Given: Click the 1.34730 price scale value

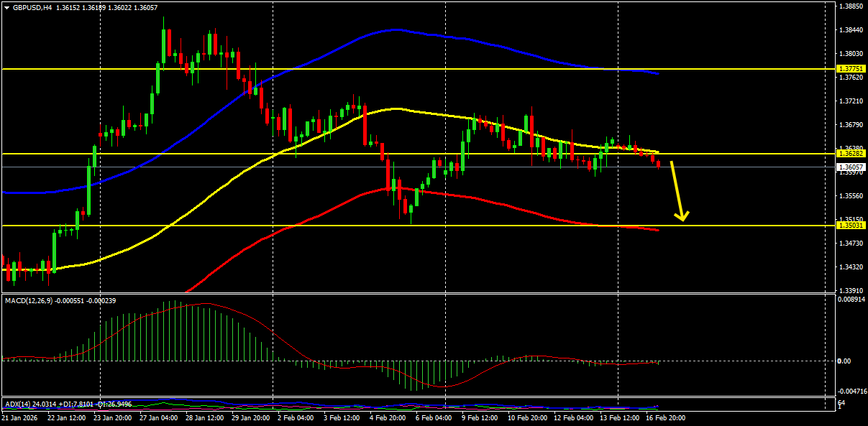Looking at the screenshot, I should [x=851, y=244].
